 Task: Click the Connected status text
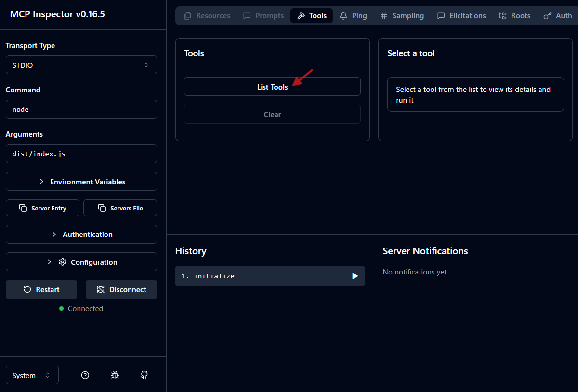pyautogui.click(x=85, y=309)
